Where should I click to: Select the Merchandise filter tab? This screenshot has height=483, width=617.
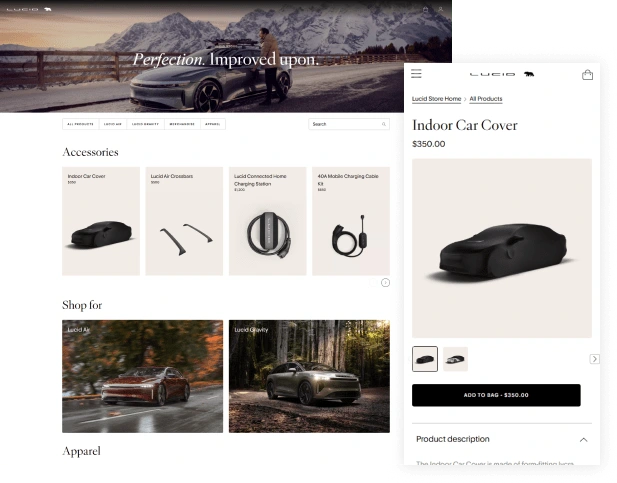pos(182,124)
